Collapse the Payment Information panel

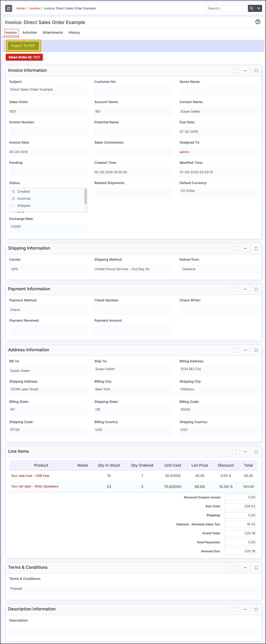tap(245, 289)
